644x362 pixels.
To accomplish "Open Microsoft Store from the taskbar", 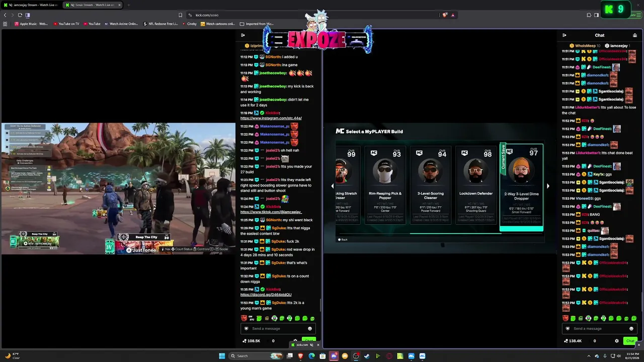I will (x=323, y=356).
